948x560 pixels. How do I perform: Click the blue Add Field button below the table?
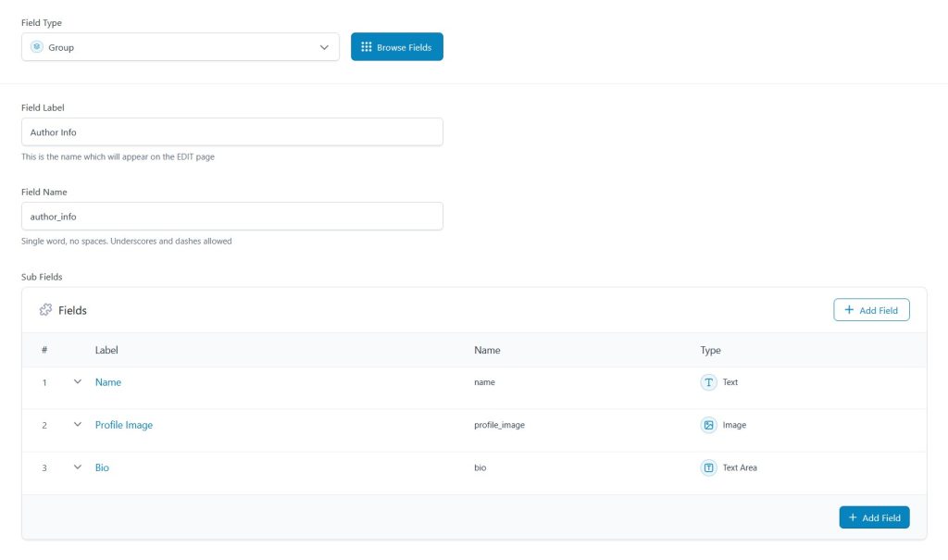tap(874, 517)
